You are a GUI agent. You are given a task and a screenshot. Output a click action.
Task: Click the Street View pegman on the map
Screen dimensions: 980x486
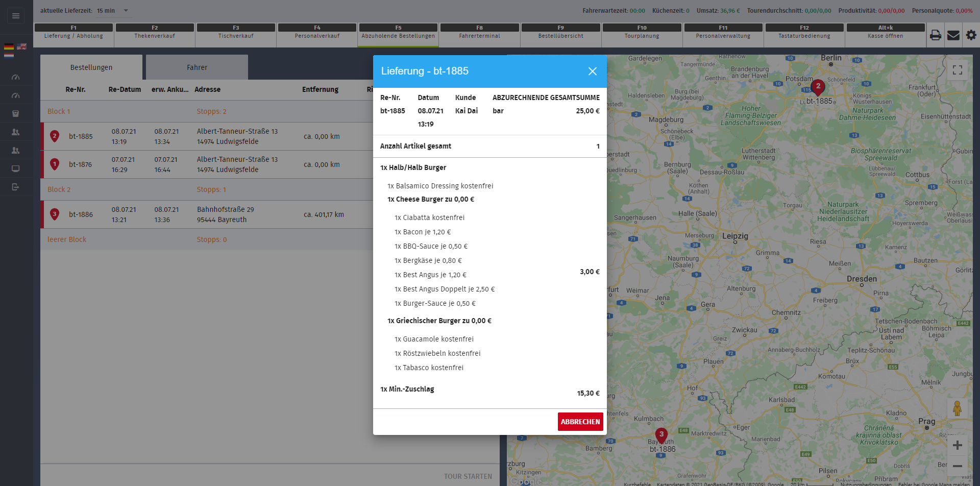pos(958,408)
